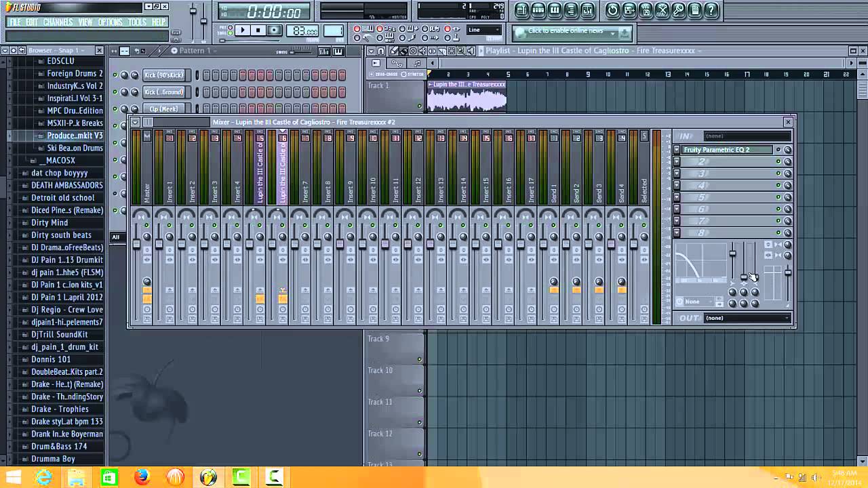Open the project info wrench icon

[678, 10]
